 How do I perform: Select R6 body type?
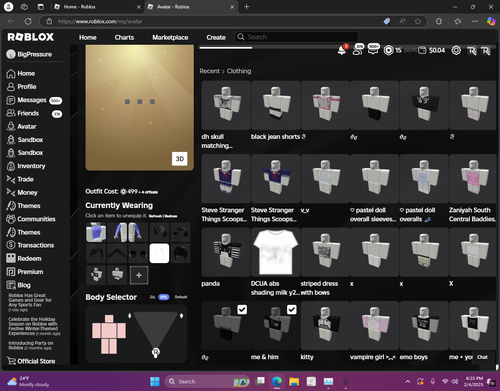click(152, 297)
